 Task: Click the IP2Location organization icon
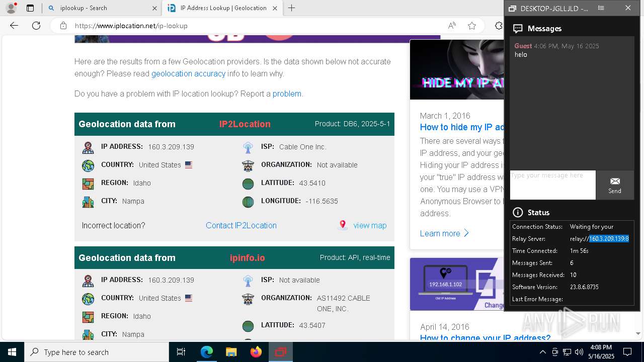248,165
